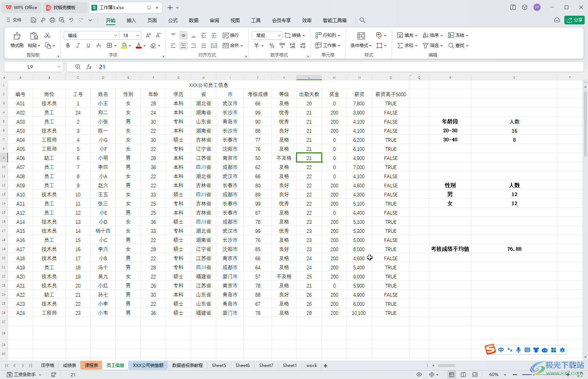Click the align text left icon
The width and height of the screenshot is (588, 379).
click(x=173, y=46)
